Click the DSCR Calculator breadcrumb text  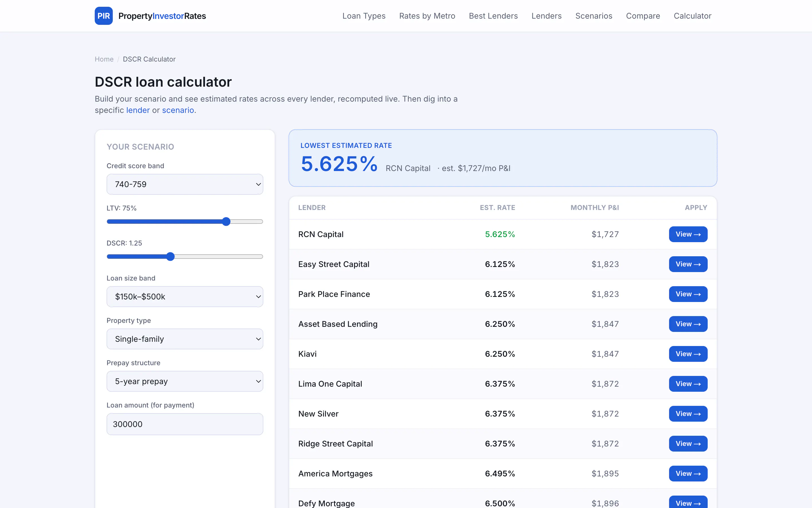tap(149, 59)
